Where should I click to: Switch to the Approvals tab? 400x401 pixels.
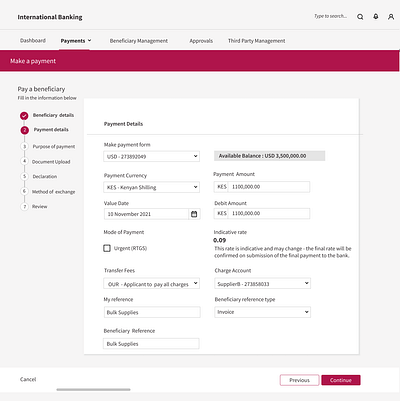click(201, 41)
